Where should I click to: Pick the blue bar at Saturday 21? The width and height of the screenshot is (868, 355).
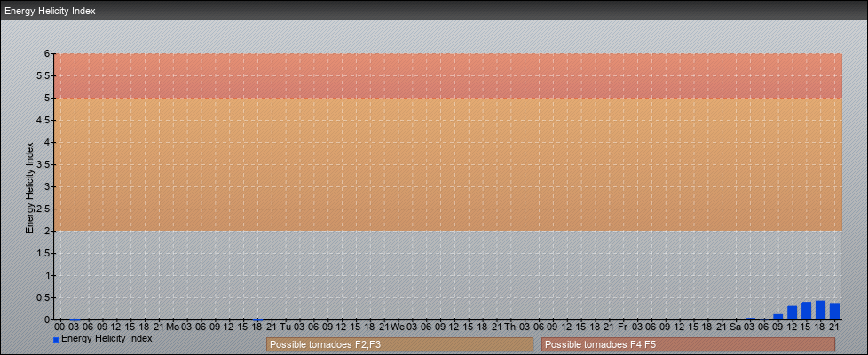(x=834, y=311)
